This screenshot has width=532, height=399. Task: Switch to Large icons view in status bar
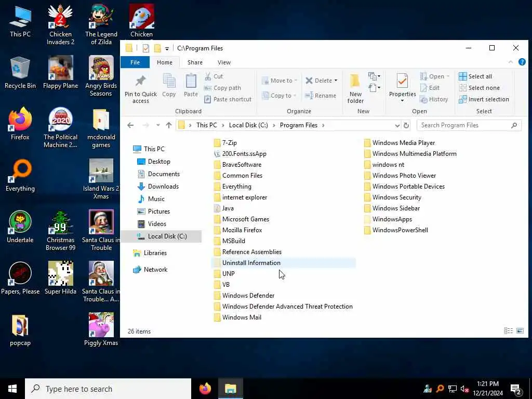pyautogui.click(x=520, y=331)
